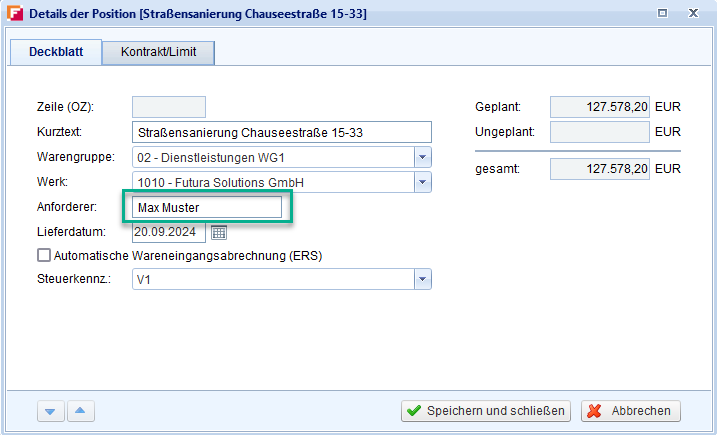Screen dimensions: 717x435
Task: Expand the Warengruppe dropdown
Action: click(x=422, y=157)
